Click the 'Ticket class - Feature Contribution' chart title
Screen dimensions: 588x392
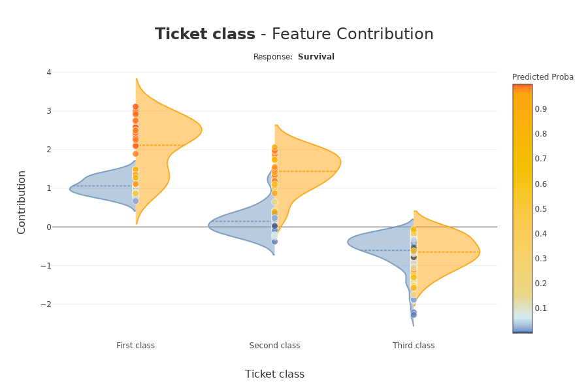294,35
